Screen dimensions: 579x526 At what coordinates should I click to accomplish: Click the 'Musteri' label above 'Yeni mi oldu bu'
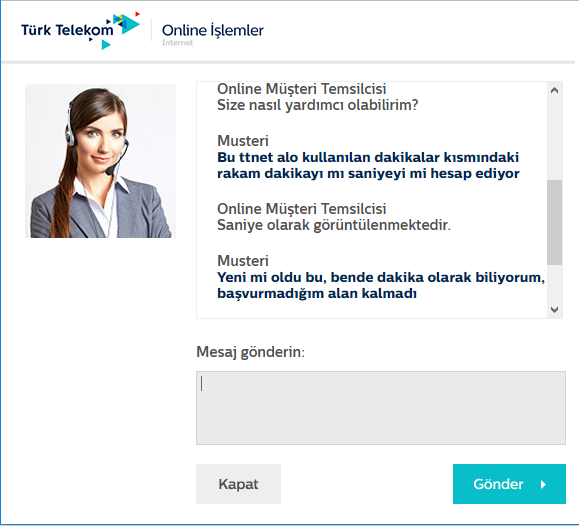[x=243, y=261]
